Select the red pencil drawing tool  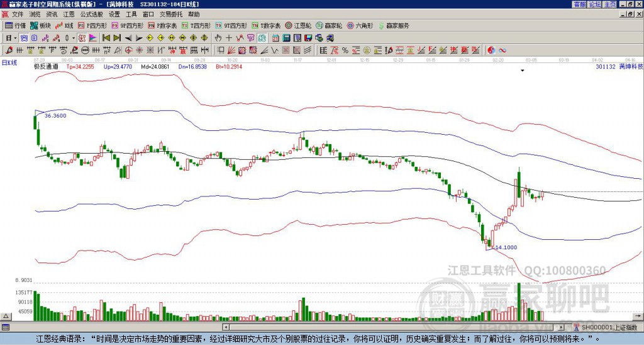coord(9,50)
